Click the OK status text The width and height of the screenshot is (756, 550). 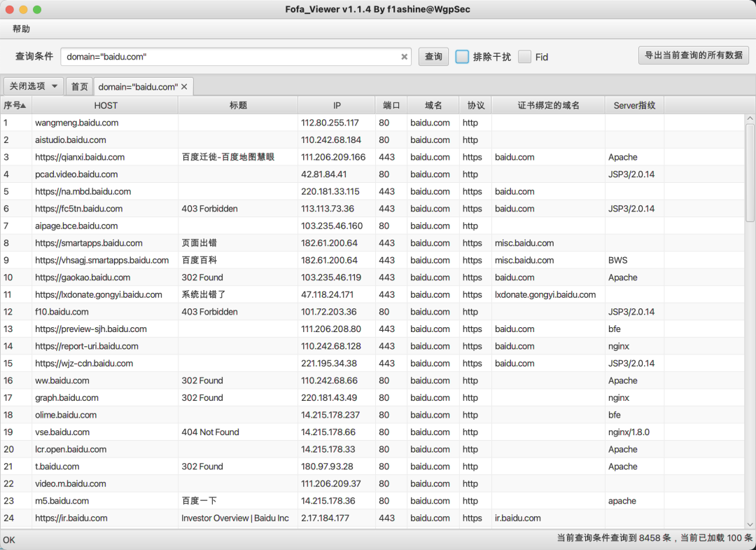tap(9, 540)
